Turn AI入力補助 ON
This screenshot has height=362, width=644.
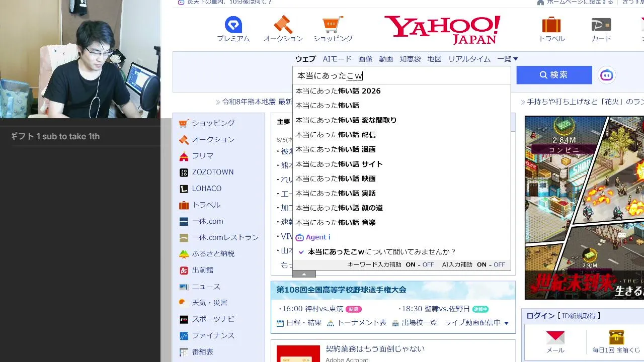point(482,265)
